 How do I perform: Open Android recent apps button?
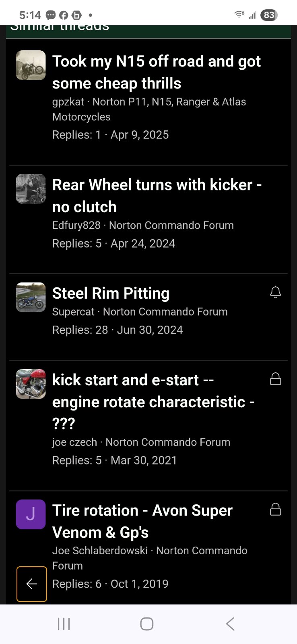coord(64,624)
